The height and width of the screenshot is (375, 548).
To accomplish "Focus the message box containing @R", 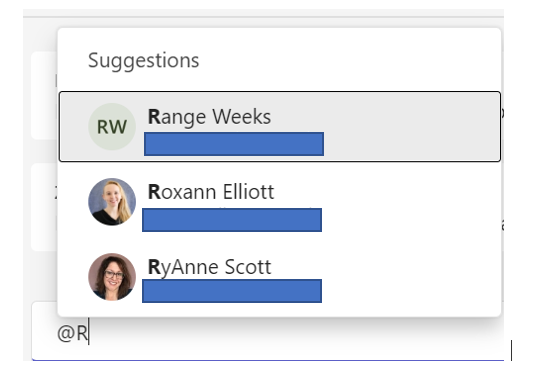I will coord(268,332).
